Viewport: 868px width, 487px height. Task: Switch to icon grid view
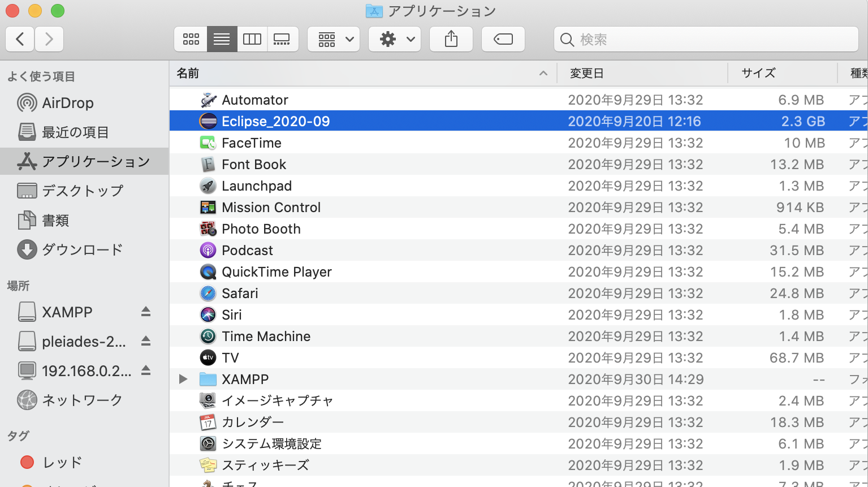click(x=191, y=39)
